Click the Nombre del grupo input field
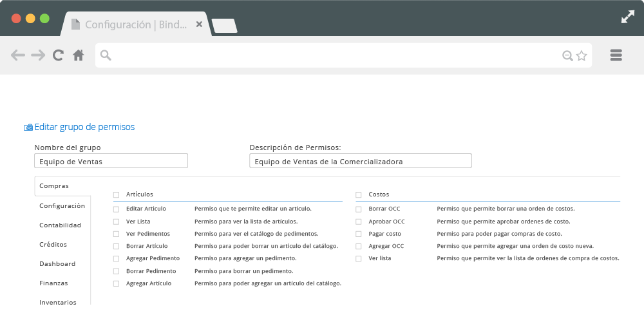Screen dimensions: 644x322 (x=111, y=161)
